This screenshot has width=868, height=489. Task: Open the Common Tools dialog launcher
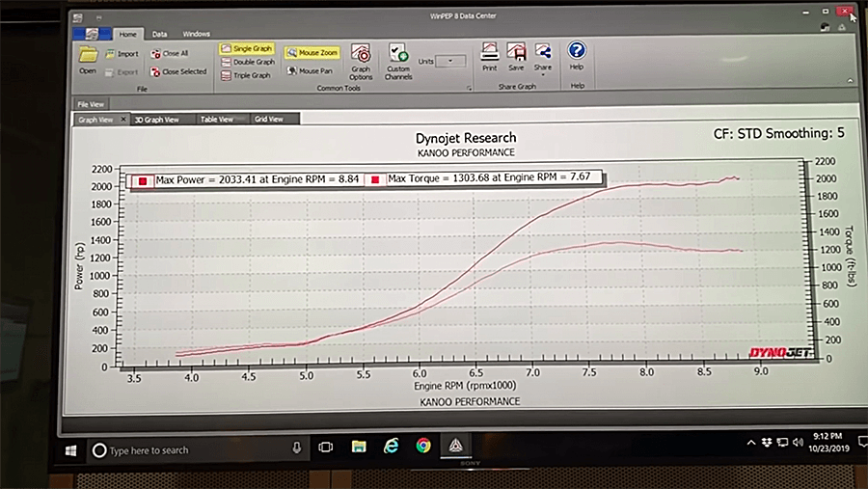[469, 88]
